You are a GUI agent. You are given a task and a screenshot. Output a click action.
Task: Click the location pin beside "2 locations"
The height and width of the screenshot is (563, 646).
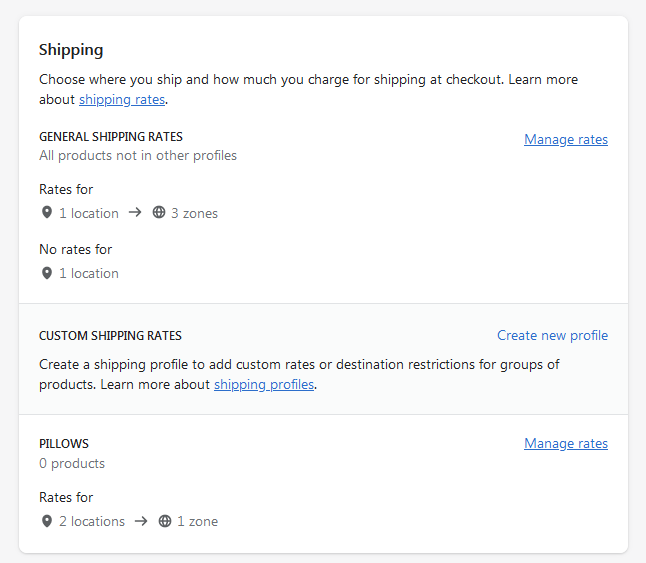coord(46,521)
